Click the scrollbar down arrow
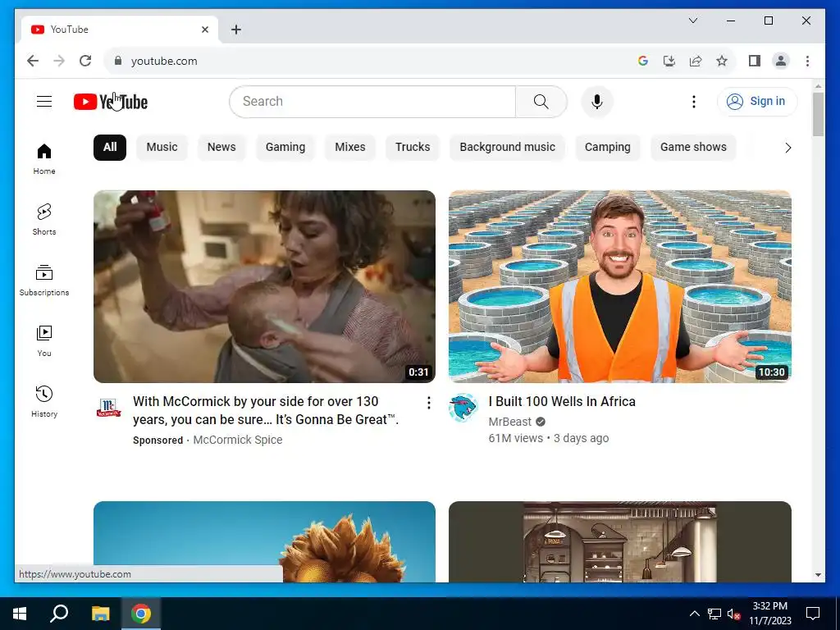The height and width of the screenshot is (630, 840). 818,575
